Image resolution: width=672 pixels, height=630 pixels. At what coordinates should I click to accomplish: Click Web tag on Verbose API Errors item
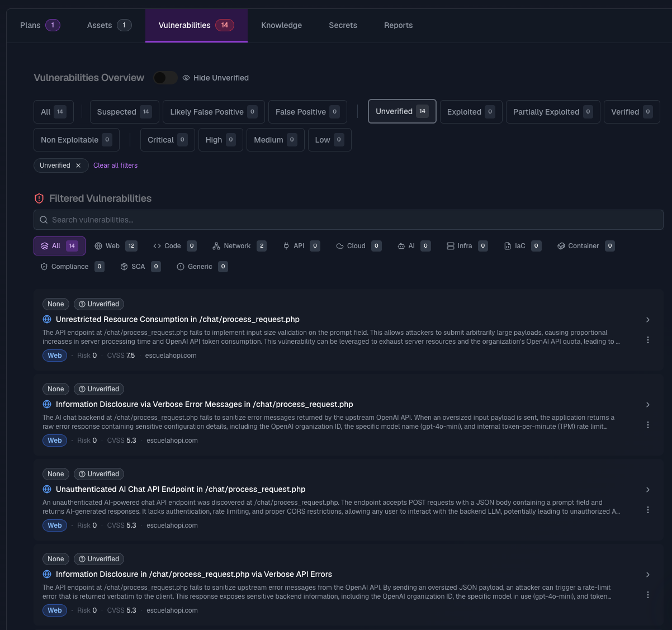click(x=55, y=610)
